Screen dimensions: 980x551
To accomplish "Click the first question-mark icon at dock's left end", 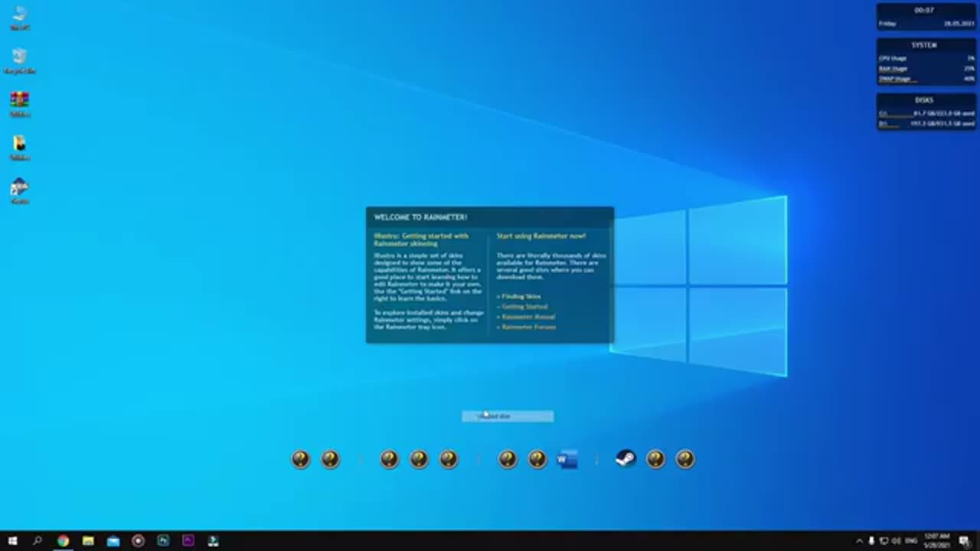I will [301, 458].
